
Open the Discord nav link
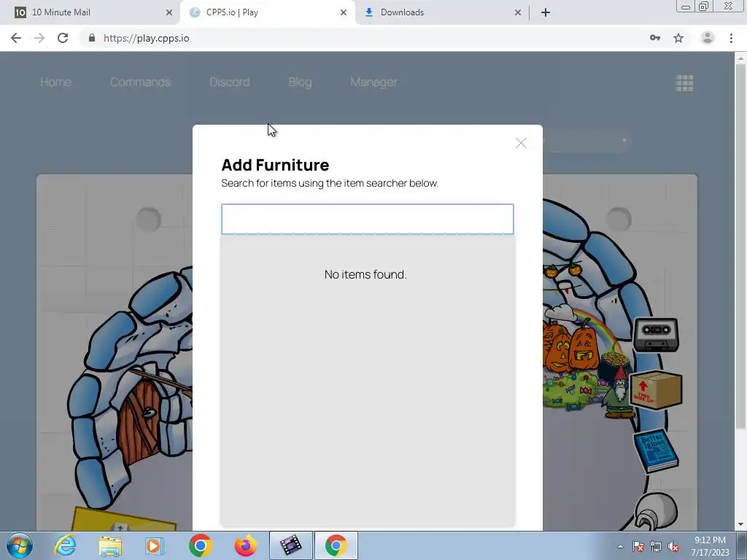coord(230,82)
